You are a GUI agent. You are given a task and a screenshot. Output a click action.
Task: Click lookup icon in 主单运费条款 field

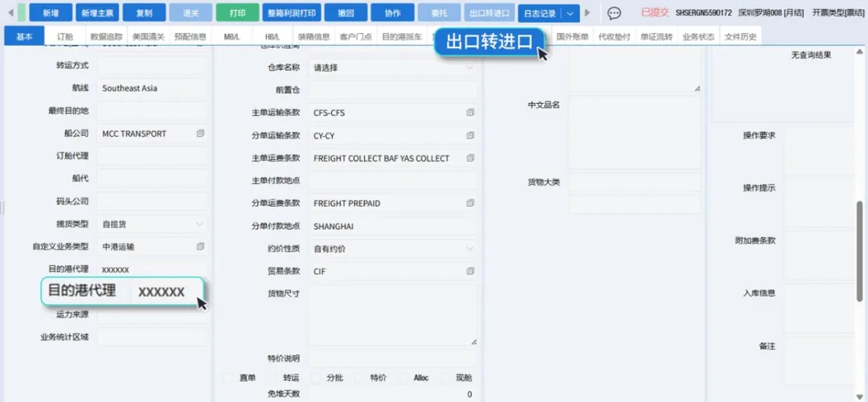[x=470, y=158]
